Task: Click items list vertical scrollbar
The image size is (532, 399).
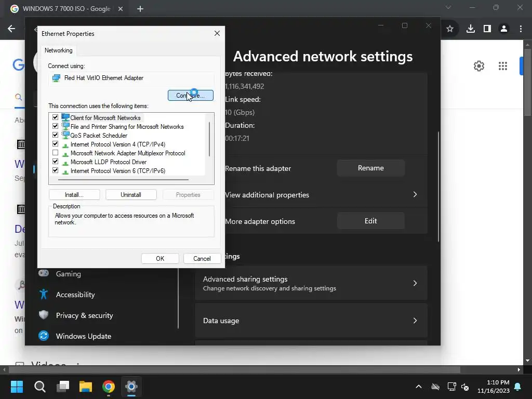Action: 209,139
